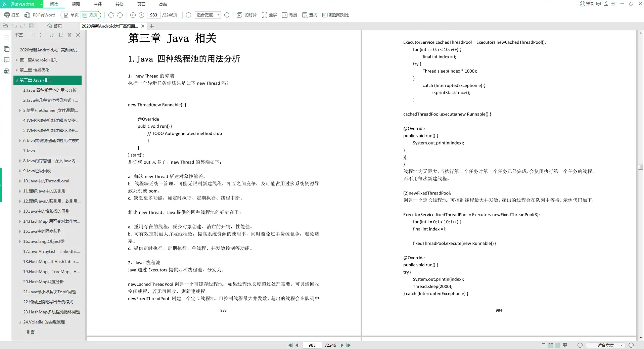
Task: Collapse the 第三章 Java 相关 bookmark
Action: [x=16, y=80]
